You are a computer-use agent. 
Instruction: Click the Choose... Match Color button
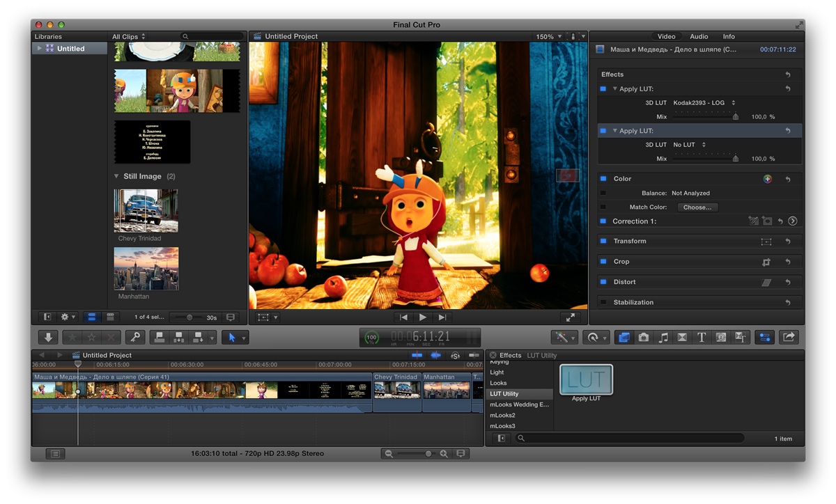point(697,207)
